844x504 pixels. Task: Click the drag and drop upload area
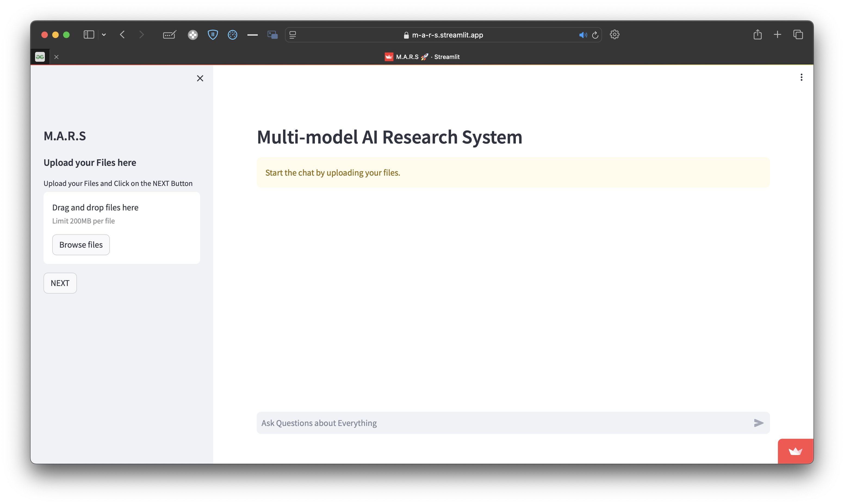tap(122, 228)
